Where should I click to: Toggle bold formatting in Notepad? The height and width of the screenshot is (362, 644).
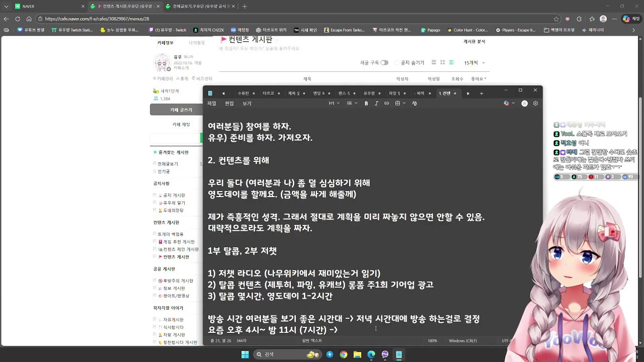coord(366,103)
